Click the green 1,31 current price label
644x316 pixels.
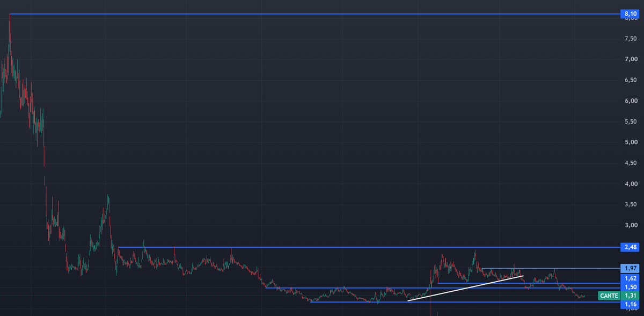pos(630,296)
